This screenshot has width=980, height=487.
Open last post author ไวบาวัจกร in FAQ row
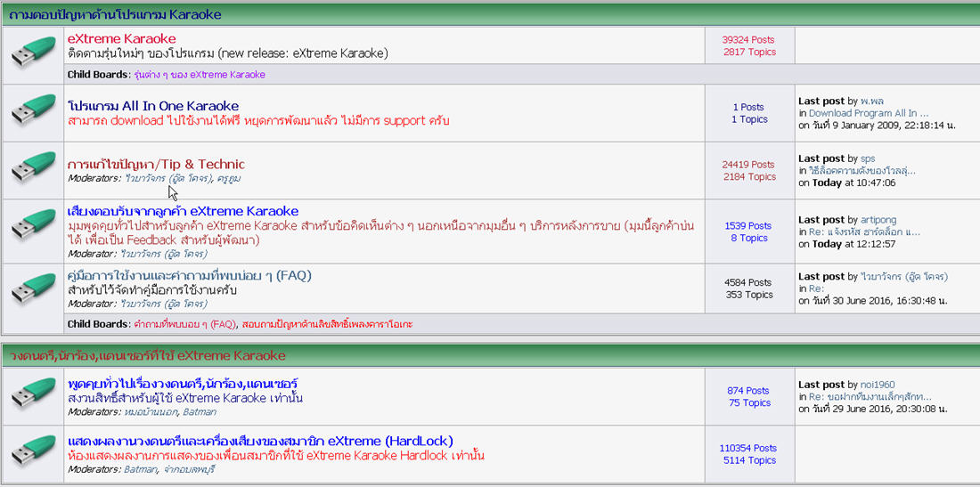click(904, 277)
